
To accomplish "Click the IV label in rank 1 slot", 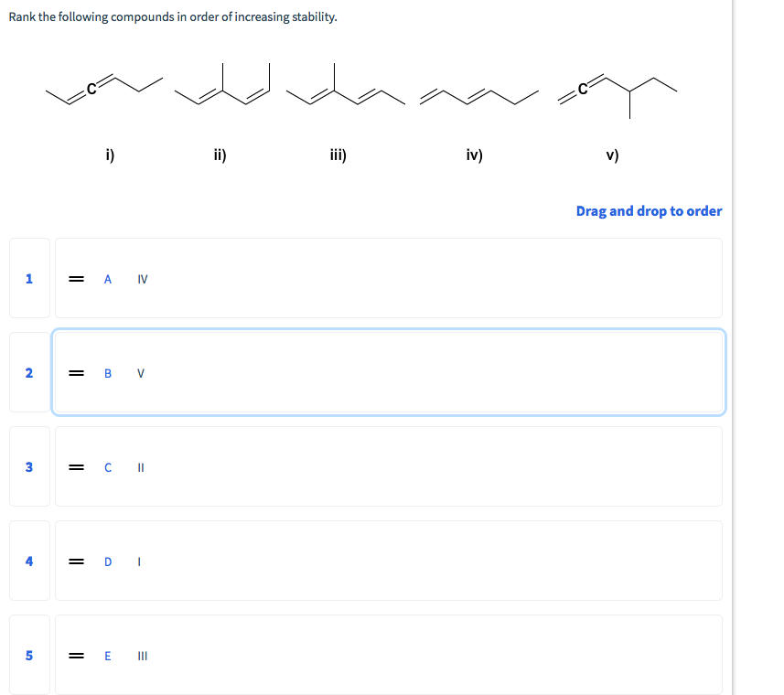I will coord(141,279).
